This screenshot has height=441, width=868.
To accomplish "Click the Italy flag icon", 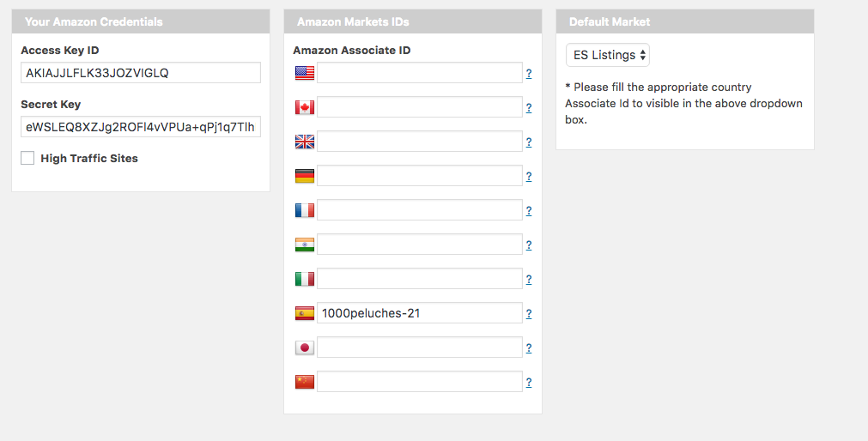I will [305, 279].
